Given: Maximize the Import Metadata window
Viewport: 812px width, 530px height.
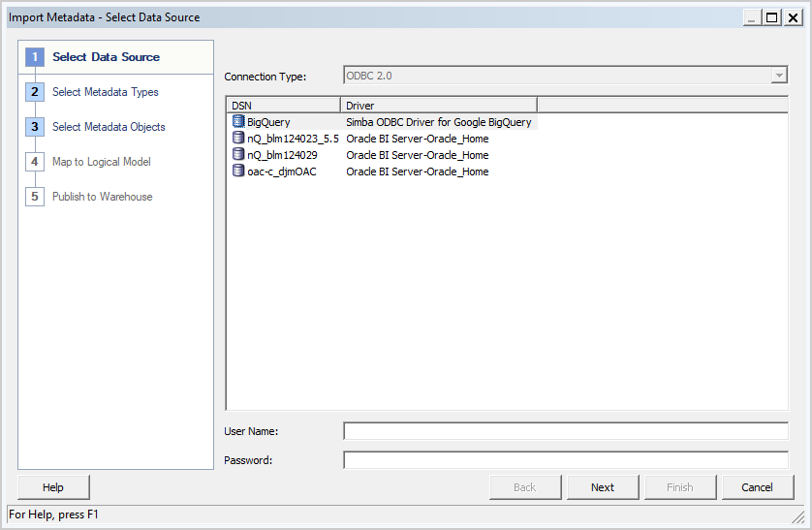Looking at the screenshot, I should pos(771,17).
